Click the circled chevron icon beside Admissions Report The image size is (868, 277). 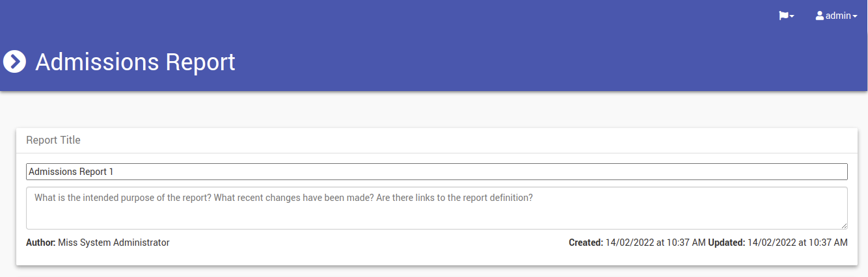pos(14,62)
